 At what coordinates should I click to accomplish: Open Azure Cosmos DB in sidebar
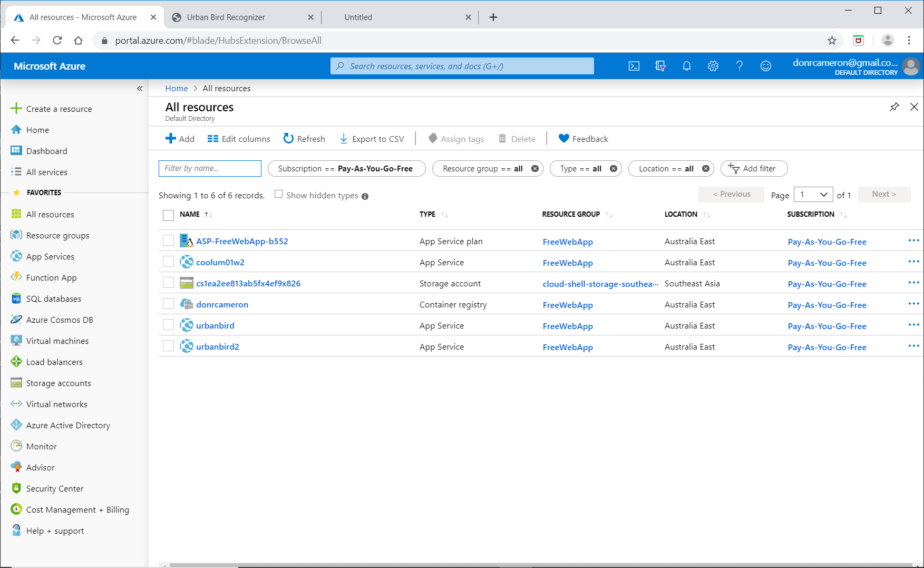coord(60,320)
